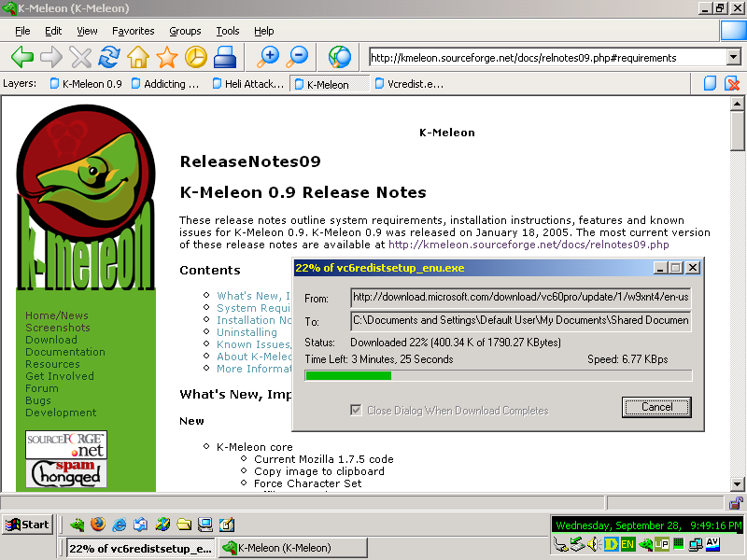Click the Spam Hongged badge
Screen dimensions: 747x560
coord(66,473)
